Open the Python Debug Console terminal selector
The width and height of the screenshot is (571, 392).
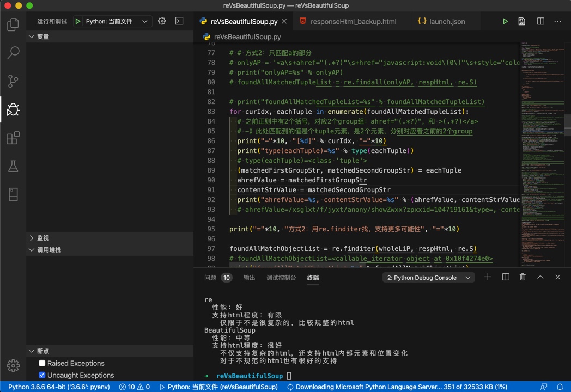pyautogui.click(x=429, y=278)
